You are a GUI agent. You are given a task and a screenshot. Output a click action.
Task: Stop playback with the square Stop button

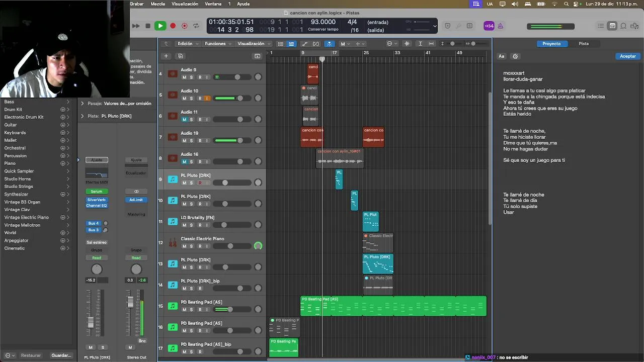(147, 26)
